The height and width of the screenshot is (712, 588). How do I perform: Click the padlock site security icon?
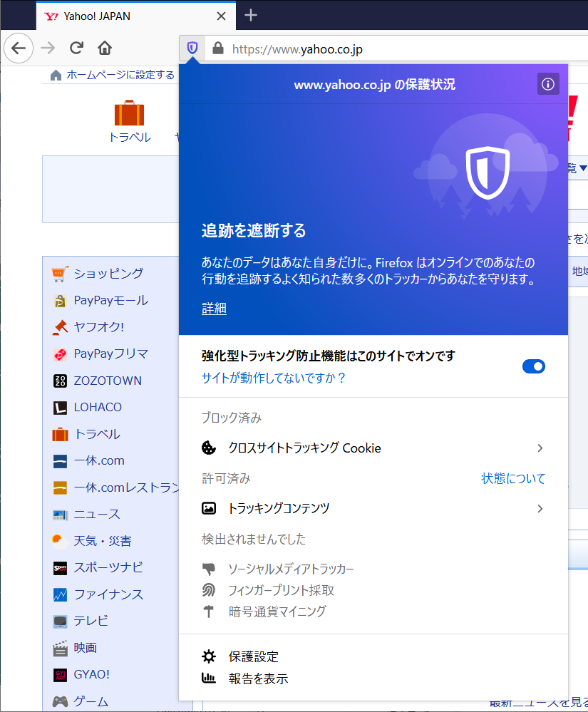[x=218, y=48]
